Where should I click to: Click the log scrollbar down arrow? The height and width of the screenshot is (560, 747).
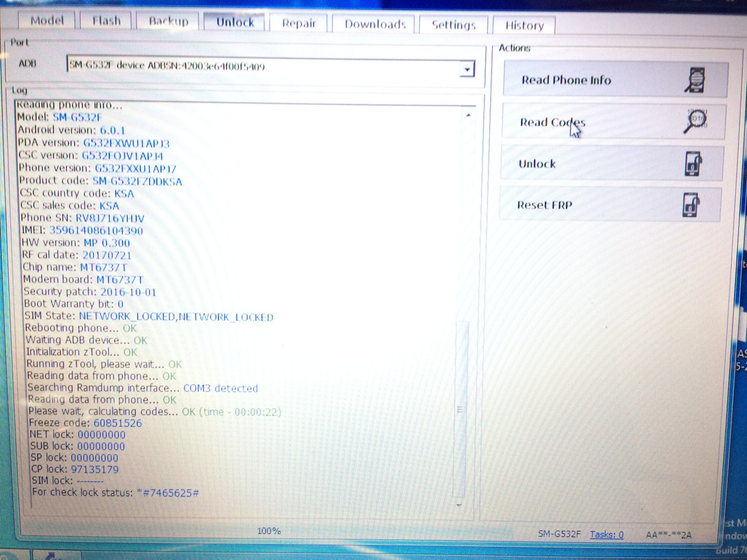tap(459, 505)
